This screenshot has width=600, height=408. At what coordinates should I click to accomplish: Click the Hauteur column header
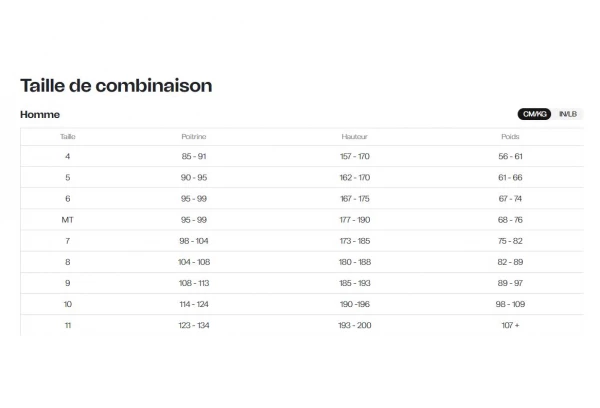[x=355, y=136]
